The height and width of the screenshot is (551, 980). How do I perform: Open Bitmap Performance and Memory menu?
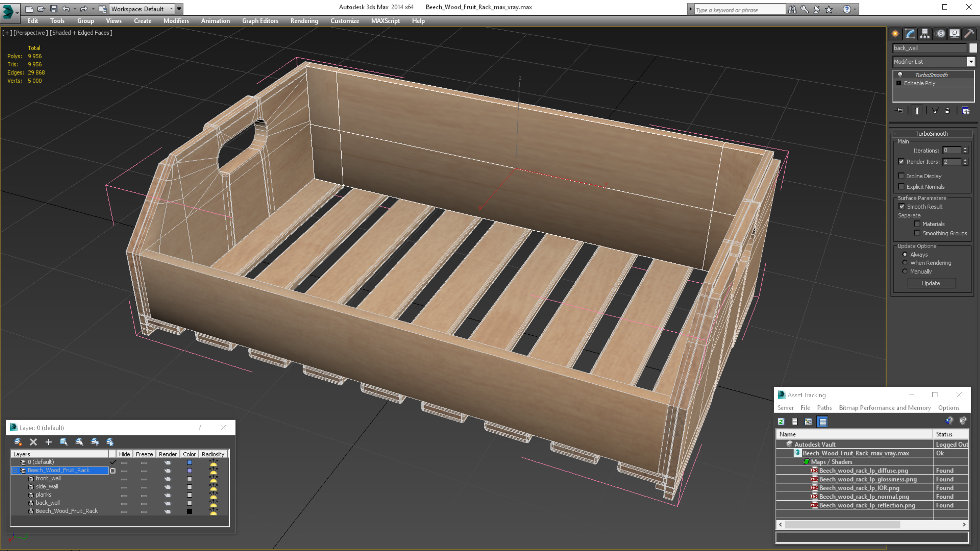click(885, 408)
